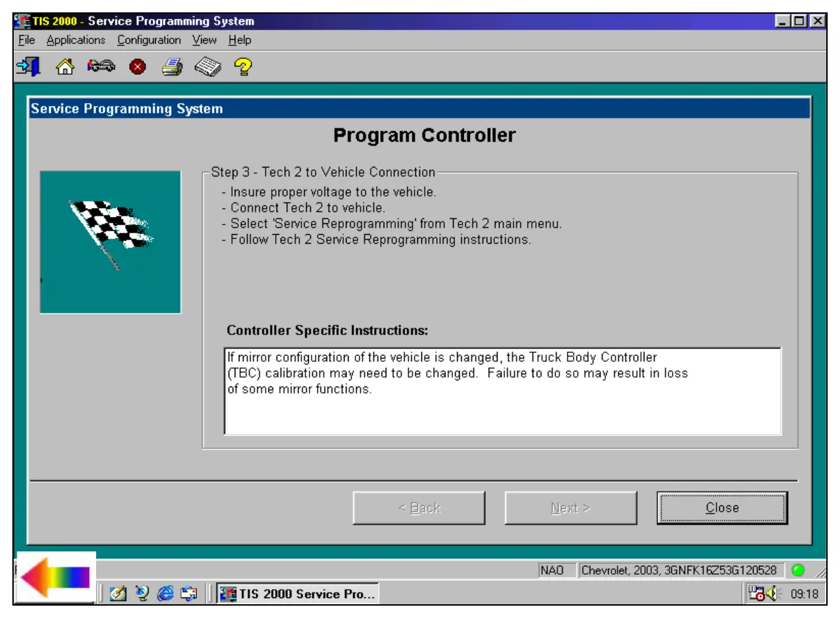Image resolution: width=840 pixels, height=618 pixels.
Task: Click the exit door icon in toolbar
Action: tap(29, 67)
